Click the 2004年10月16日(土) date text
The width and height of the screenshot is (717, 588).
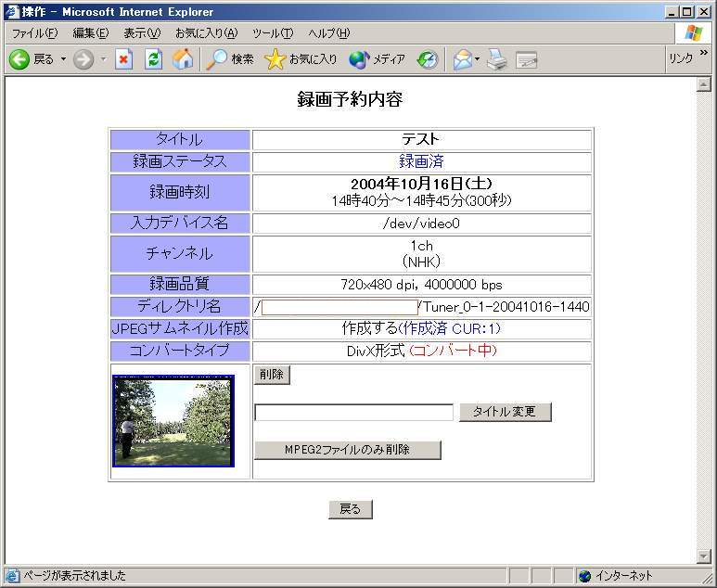click(421, 184)
